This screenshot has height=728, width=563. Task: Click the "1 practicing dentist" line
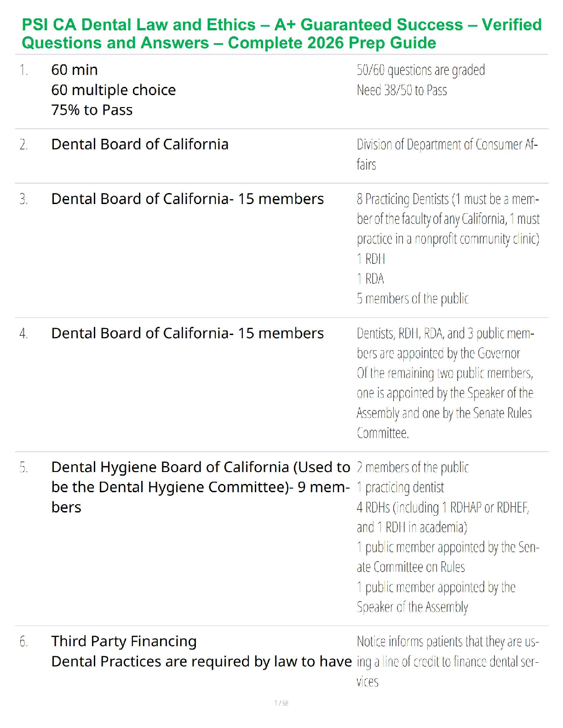click(400, 488)
